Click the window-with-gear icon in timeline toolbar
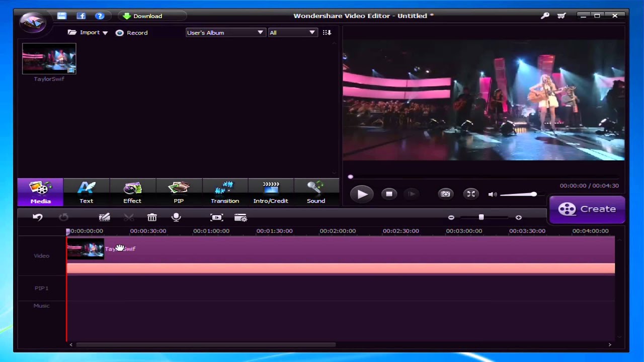Viewport: 644px width, 362px height. click(x=240, y=217)
